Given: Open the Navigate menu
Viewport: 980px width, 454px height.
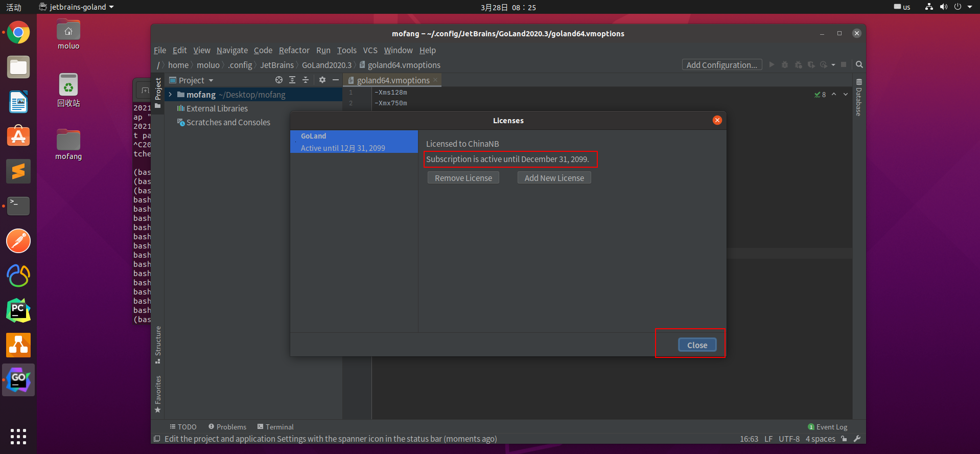Looking at the screenshot, I should click(232, 50).
